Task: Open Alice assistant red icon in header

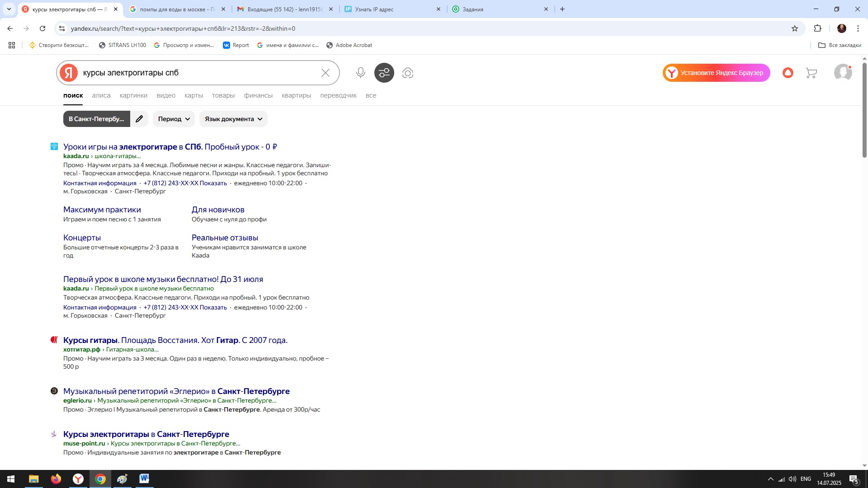Action: point(788,73)
